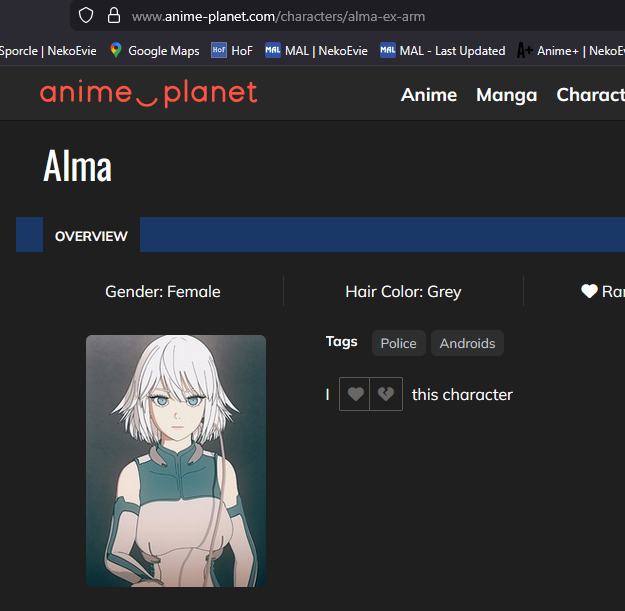Open the Anime navigation menu

click(429, 95)
